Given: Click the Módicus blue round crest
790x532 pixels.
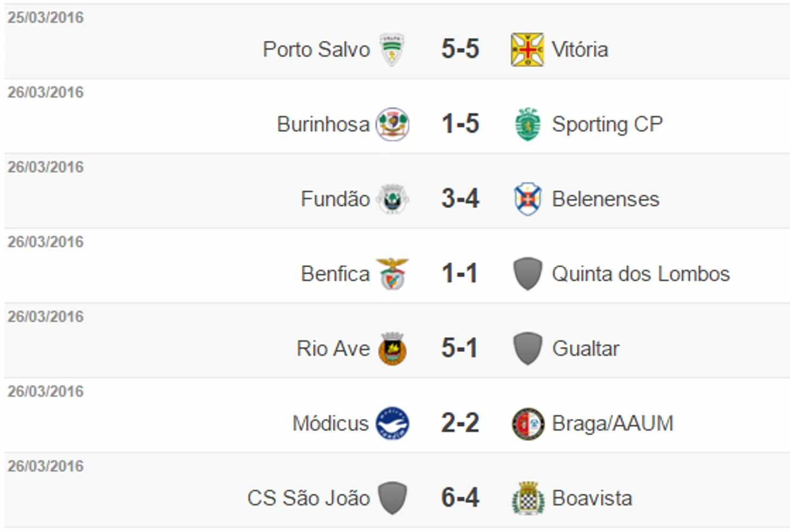Looking at the screenshot, I should tap(392, 423).
